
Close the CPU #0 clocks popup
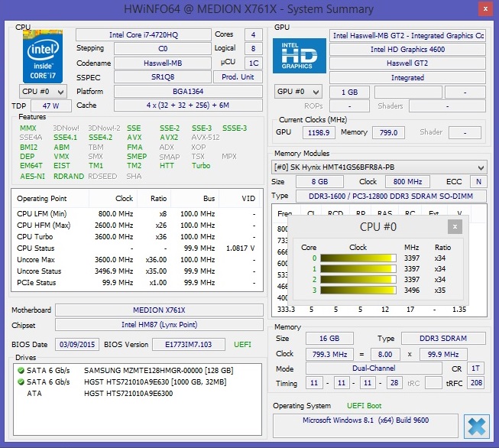[x=455, y=227]
